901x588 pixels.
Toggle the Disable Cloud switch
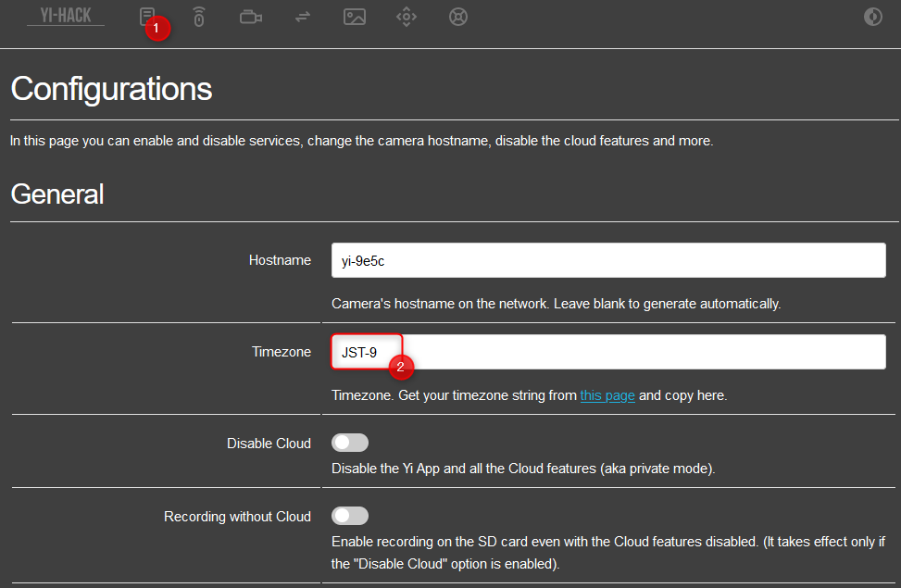click(x=350, y=443)
